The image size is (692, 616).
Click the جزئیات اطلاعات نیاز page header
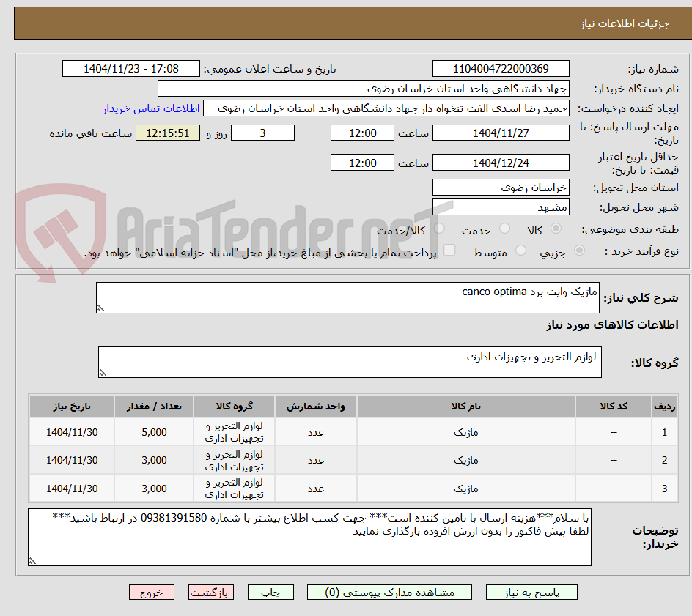click(x=625, y=23)
